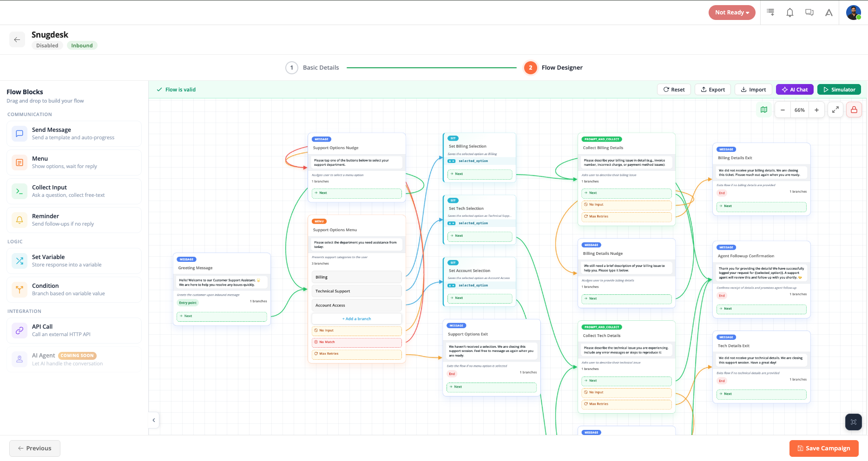Select the Billing branch in Support Options Menu
Screen dimensions: 868x461
tap(356, 277)
